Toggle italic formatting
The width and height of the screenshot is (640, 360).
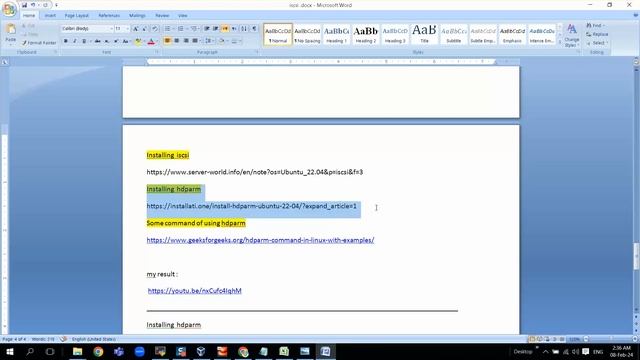(75, 41)
